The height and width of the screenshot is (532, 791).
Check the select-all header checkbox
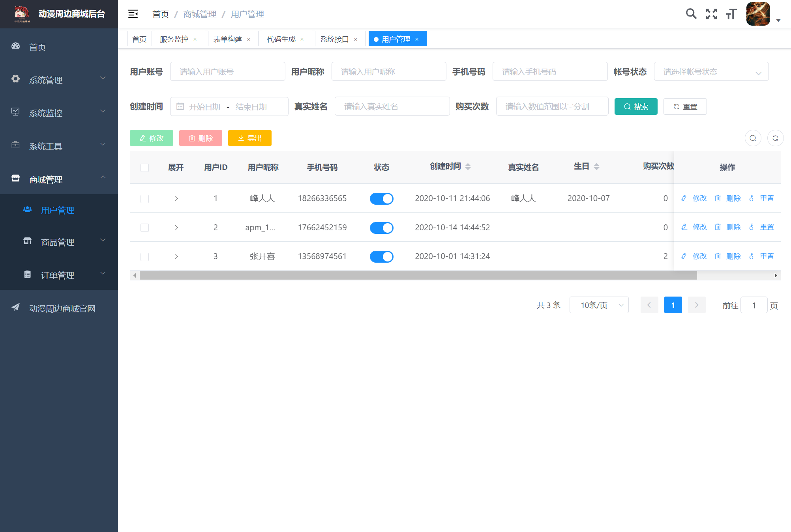(145, 168)
